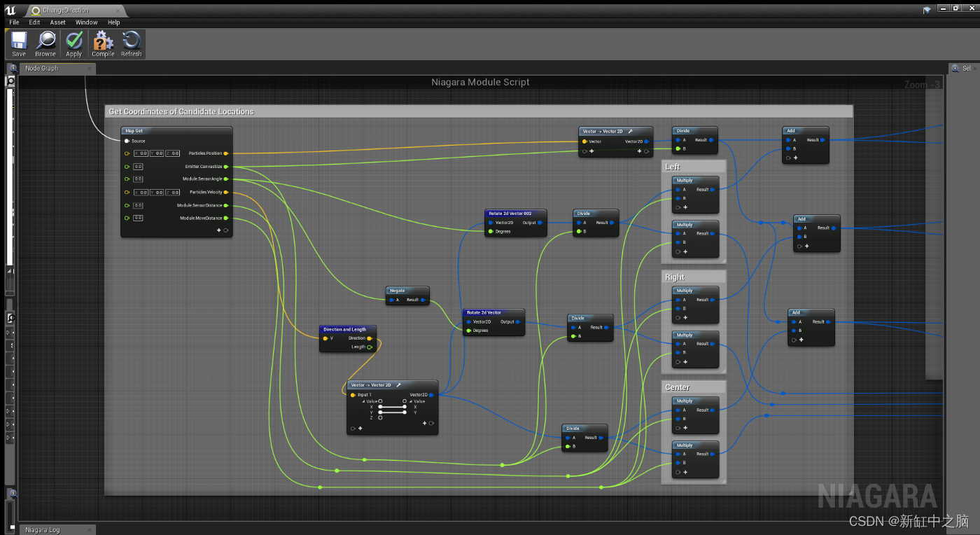980x535 pixels.
Task: Refresh the script using the Refresh icon
Action: point(131,43)
